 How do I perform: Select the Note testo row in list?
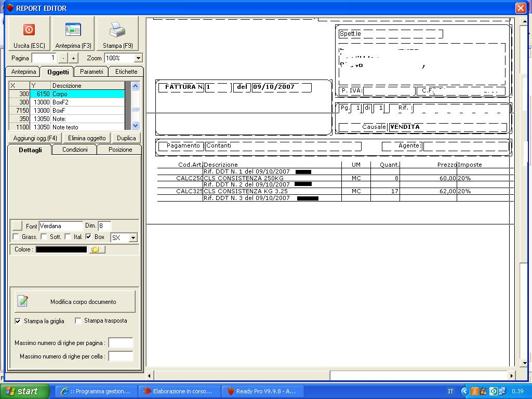point(67,127)
